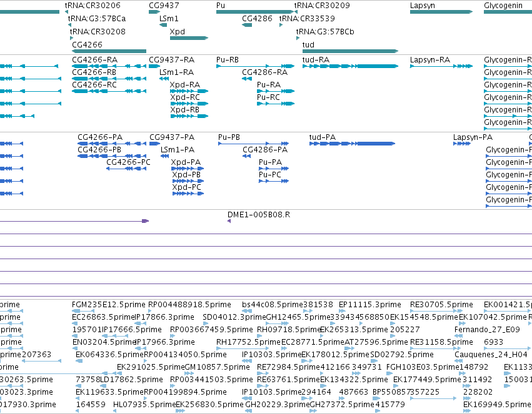The image size is (532, 414).
Task: Click the CG4266-RB transcript
Action: click(109, 79)
